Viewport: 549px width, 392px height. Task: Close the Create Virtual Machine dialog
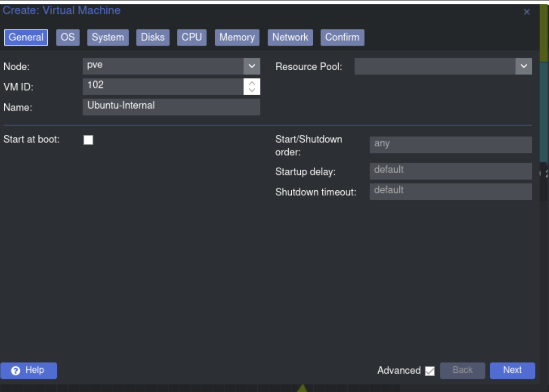[x=527, y=12]
